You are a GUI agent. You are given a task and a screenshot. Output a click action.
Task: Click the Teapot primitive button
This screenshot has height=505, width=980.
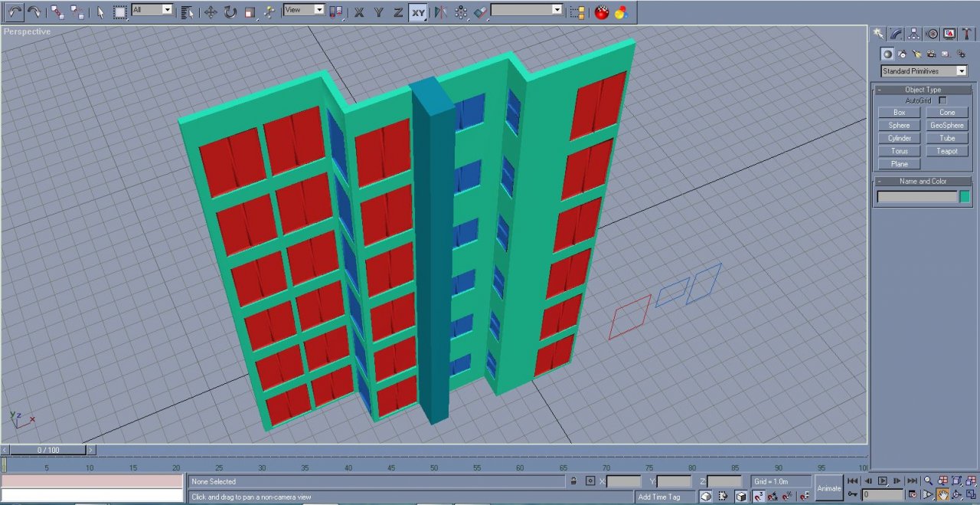pyautogui.click(x=947, y=152)
